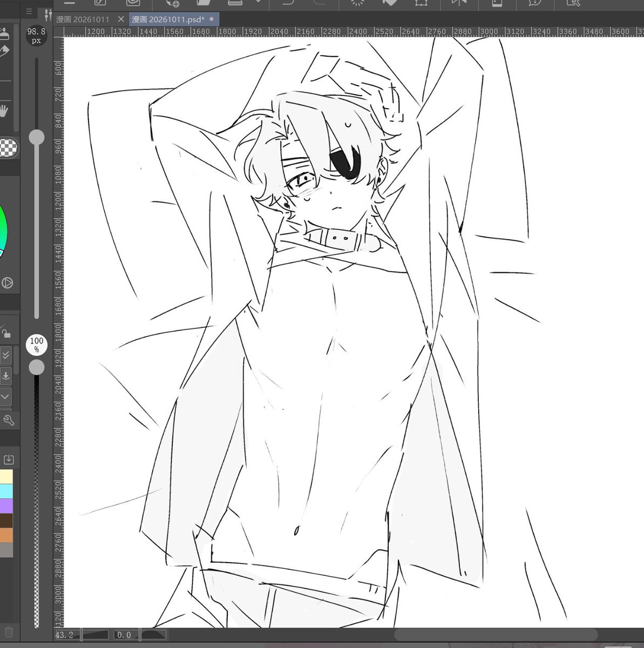644x648 pixels.
Task: Switch to the 漫画 20261011 document tab
Action: point(83,19)
